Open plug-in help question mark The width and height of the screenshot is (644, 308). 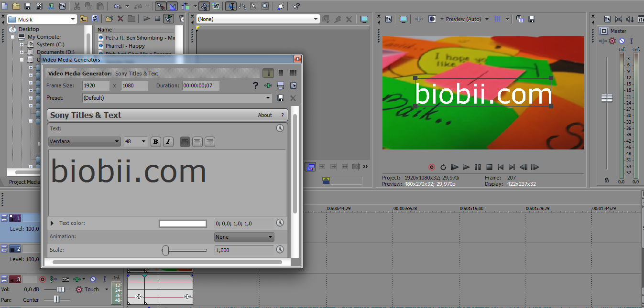255,85
